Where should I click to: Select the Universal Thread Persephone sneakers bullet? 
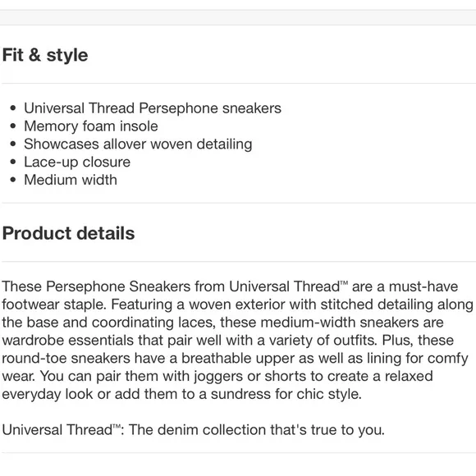point(153,108)
